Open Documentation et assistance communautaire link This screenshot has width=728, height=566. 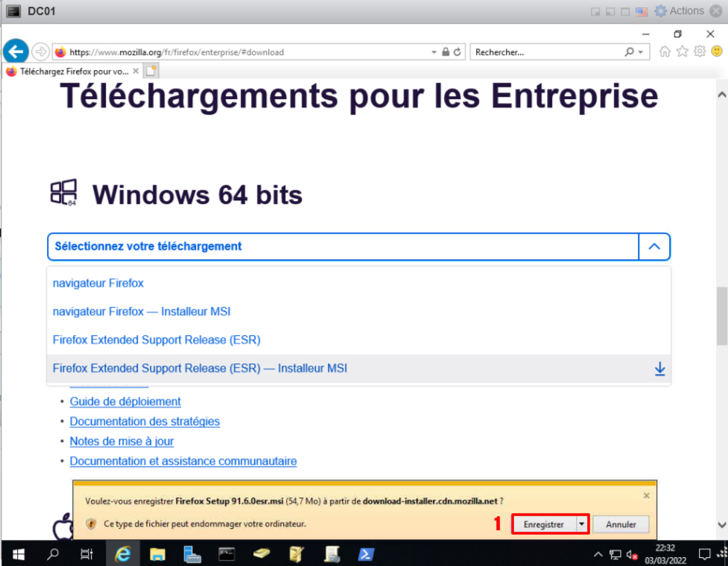click(x=183, y=461)
